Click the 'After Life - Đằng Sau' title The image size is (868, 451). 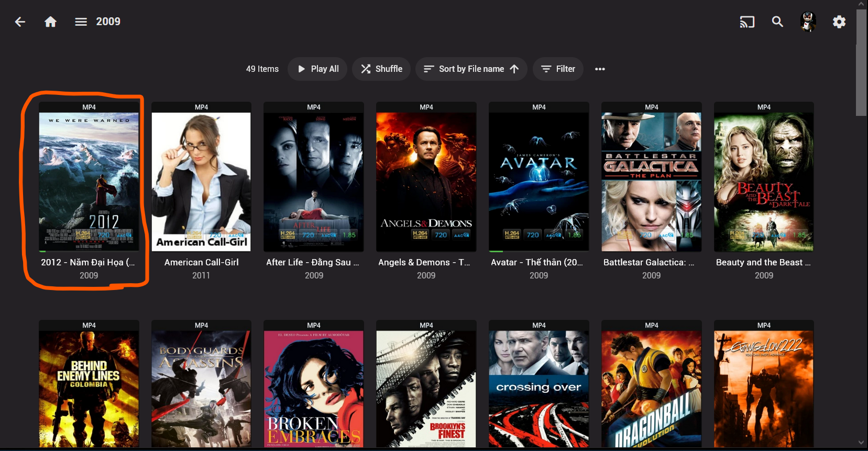pos(313,262)
